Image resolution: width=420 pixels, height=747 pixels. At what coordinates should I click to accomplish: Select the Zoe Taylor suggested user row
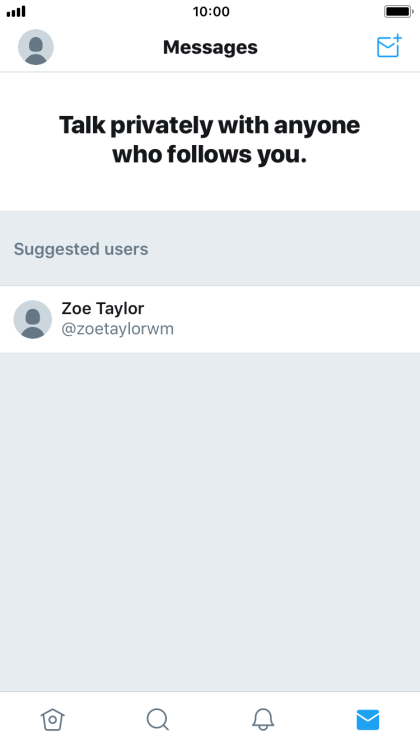click(210, 319)
